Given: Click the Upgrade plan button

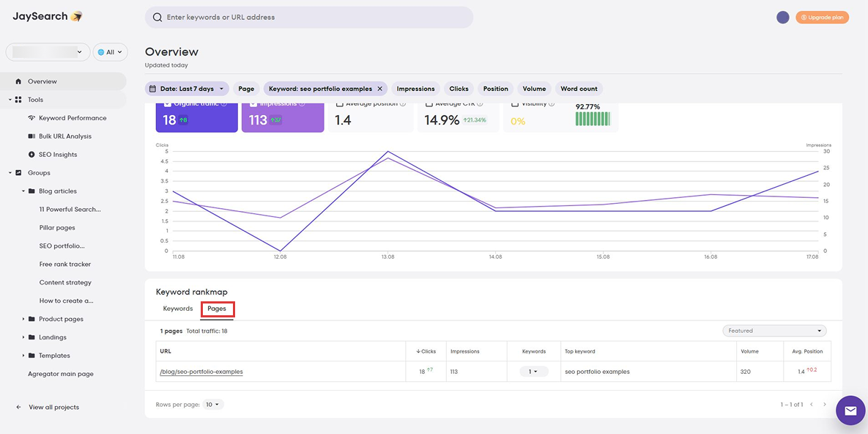Looking at the screenshot, I should coord(822,17).
